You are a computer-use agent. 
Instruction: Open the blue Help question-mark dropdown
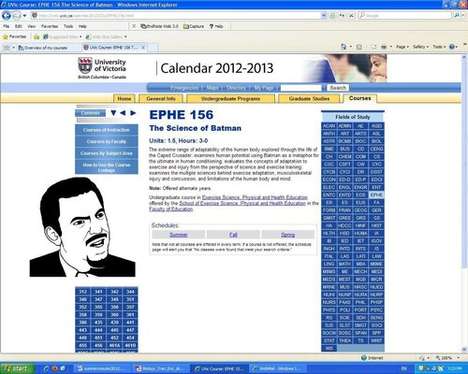pos(453,47)
